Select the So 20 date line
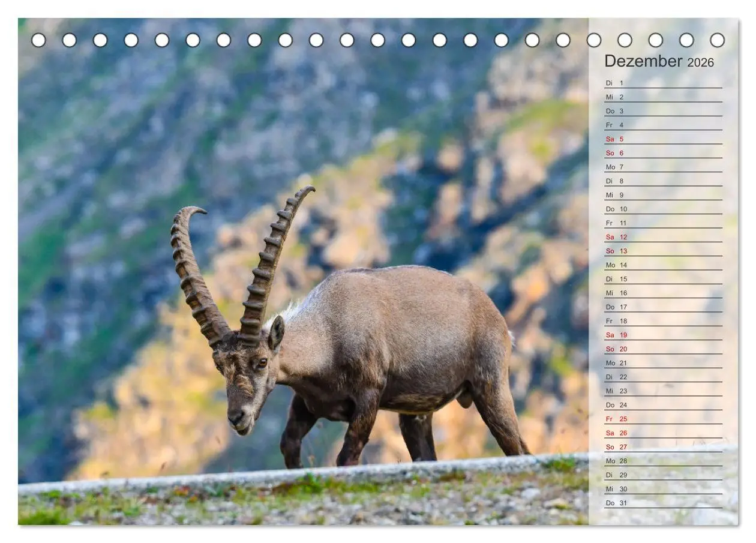 tap(663, 349)
